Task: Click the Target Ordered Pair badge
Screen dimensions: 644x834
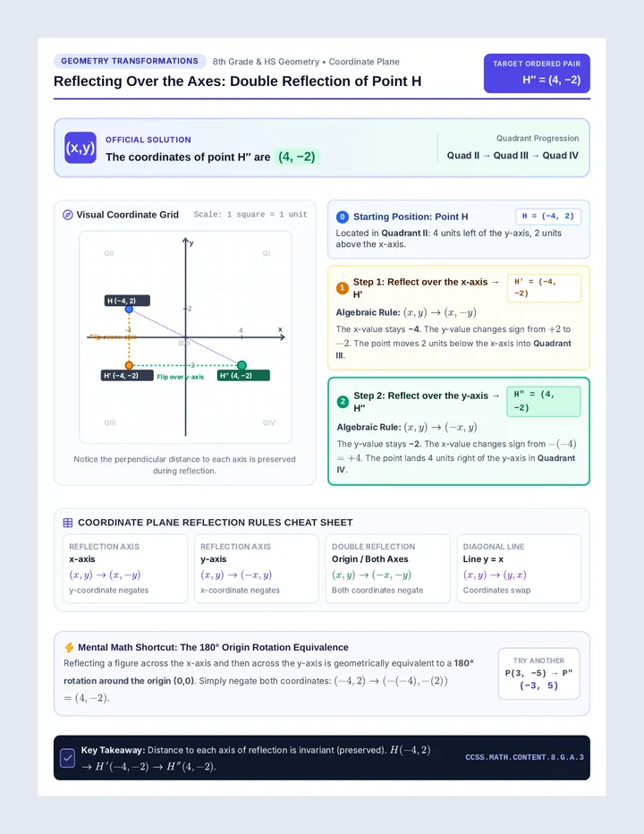Action: click(537, 73)
